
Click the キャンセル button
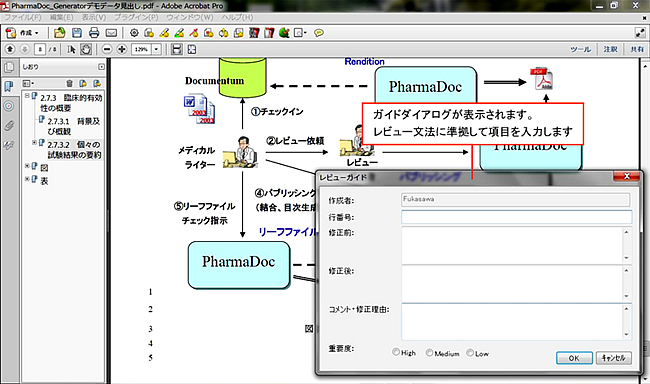pyautogui.click(x=614, y=358)
